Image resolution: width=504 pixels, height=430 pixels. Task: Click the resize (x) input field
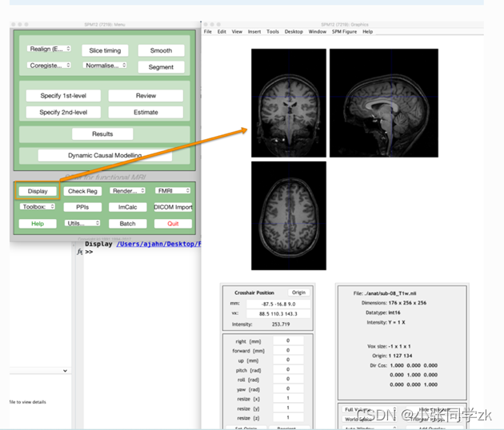point(288,398)
